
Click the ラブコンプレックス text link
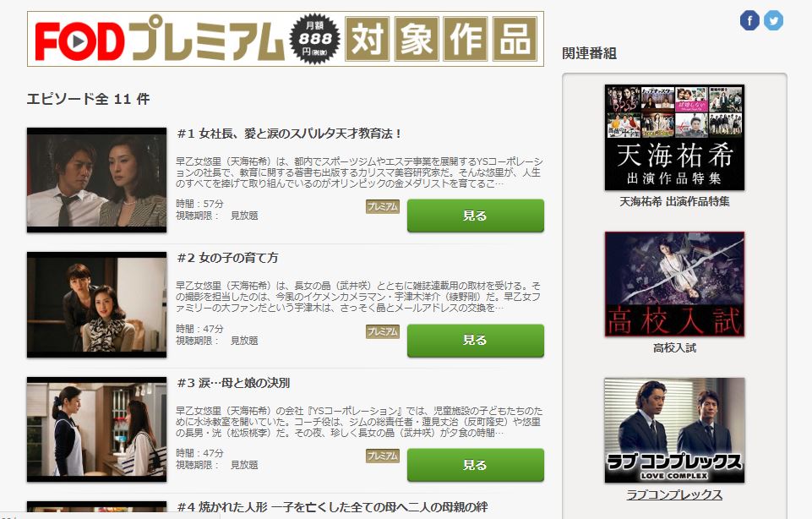click(x=674, y=494)
